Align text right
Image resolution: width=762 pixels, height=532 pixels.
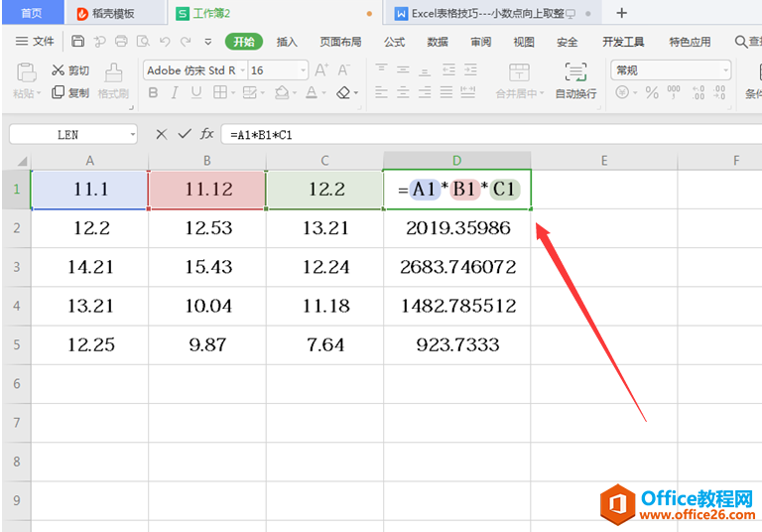coord(425,92)
